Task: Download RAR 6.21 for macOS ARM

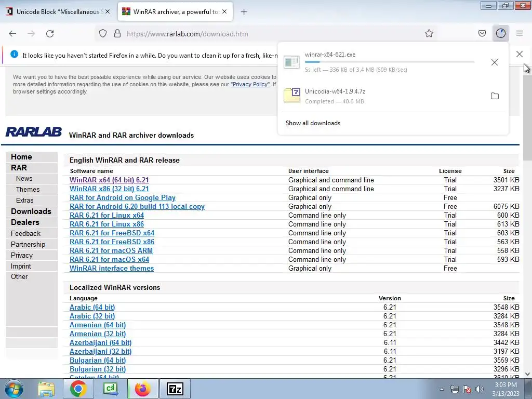Action: click(x=111, y=250)
